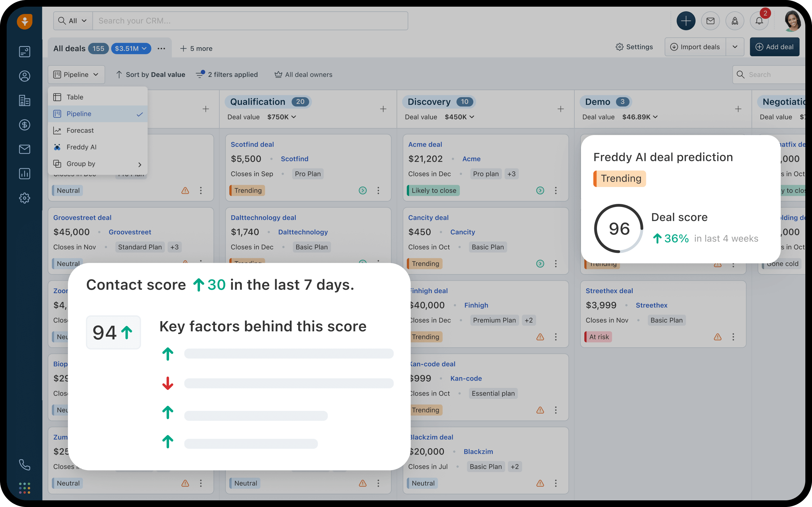Toggle the 2 filters applied button

point(228,75)
